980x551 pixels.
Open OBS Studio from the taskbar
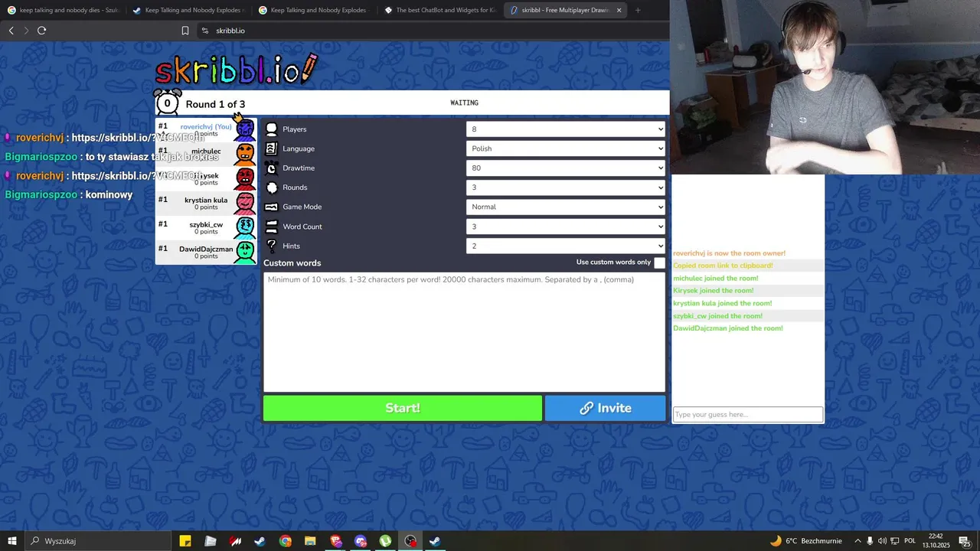tap(411, 541)
